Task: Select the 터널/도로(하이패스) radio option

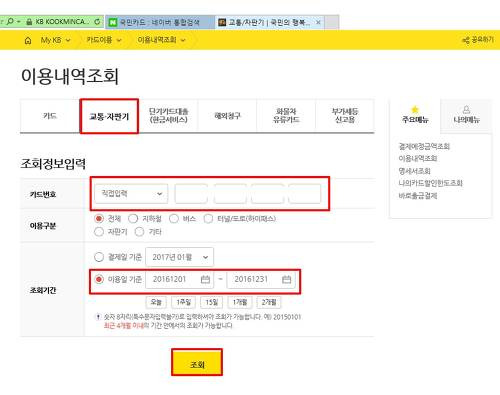Action: pyautogui.click(x=208, y=219)
